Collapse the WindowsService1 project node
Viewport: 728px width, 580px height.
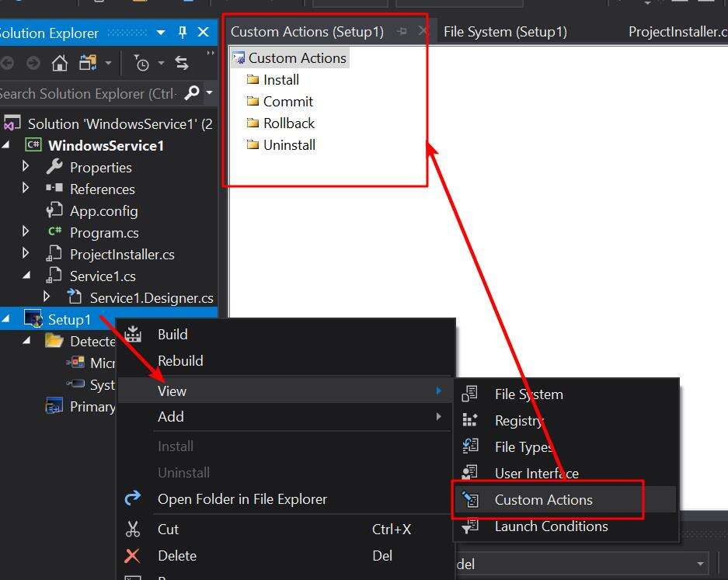pos(5,145)
